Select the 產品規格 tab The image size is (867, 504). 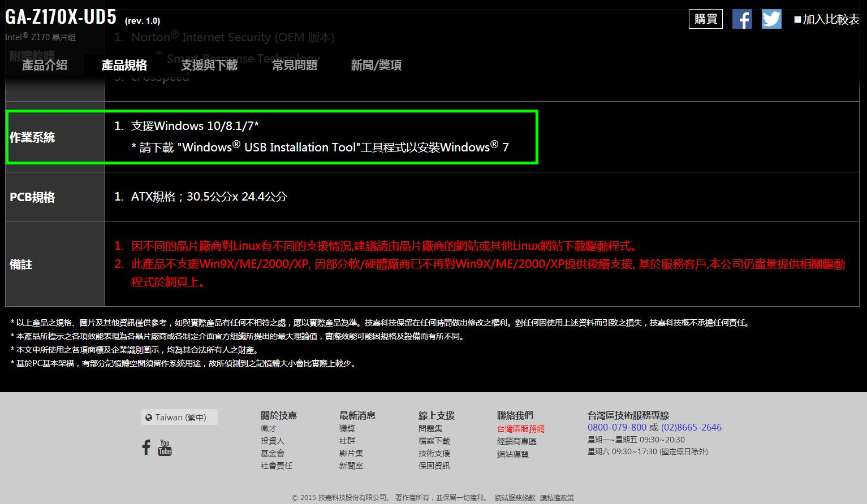(x=124, y=65)
